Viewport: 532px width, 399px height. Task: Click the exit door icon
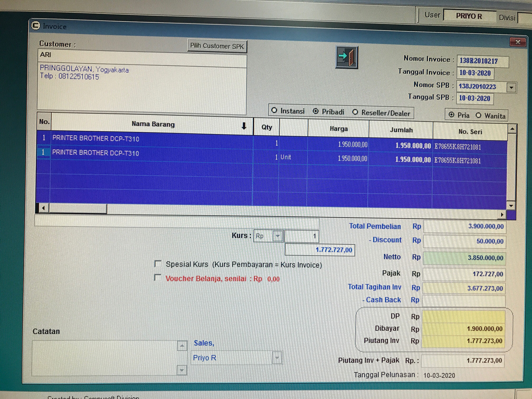point(347,58)
